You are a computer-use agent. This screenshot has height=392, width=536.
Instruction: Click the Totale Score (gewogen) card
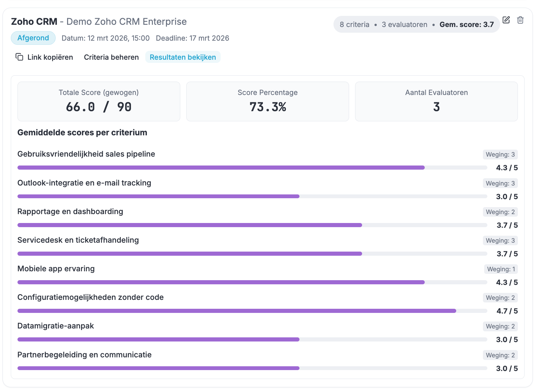pyautogui.click(x=99, y=101)
